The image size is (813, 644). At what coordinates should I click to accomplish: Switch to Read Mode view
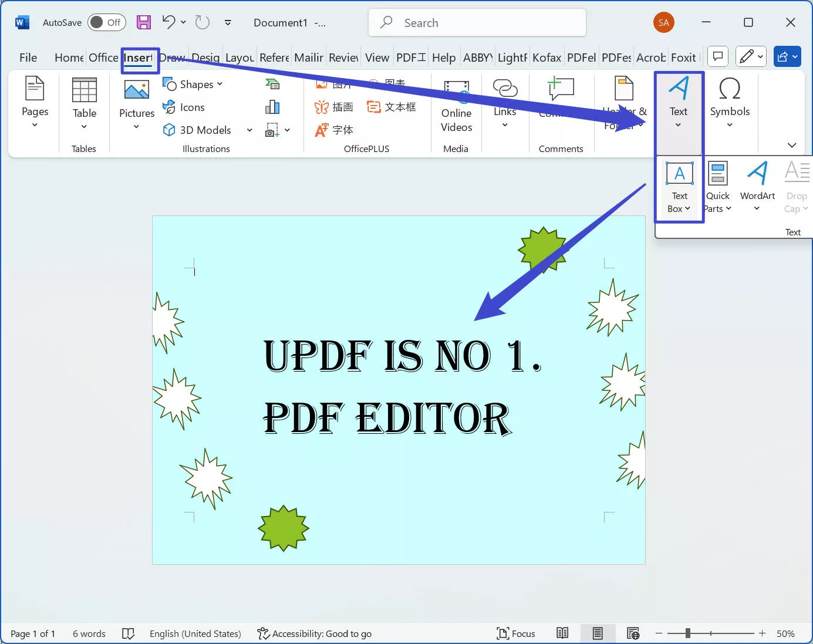pos(562,633)
